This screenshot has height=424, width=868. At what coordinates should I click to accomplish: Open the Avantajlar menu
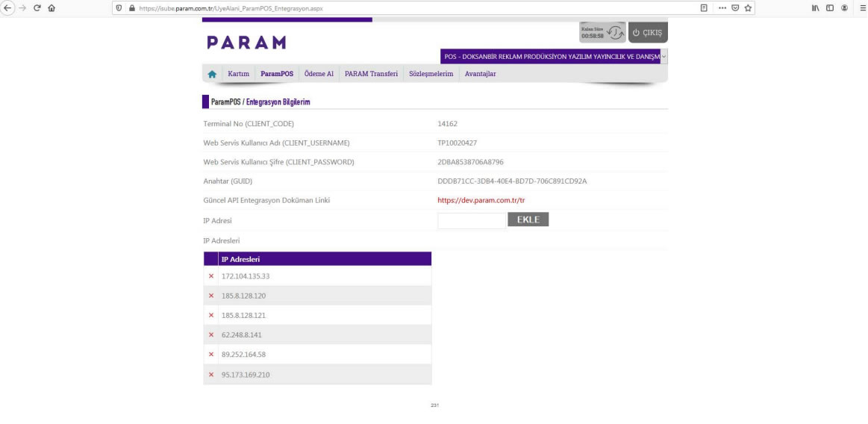(481, 74)
